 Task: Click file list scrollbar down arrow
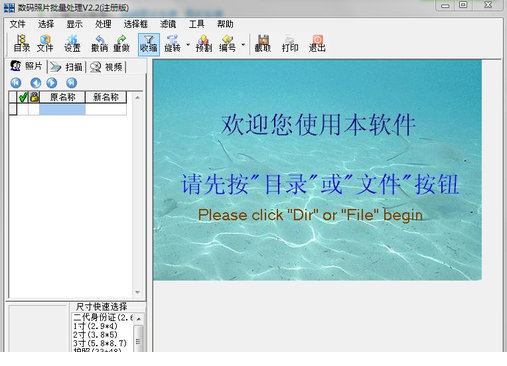point(137,292)
